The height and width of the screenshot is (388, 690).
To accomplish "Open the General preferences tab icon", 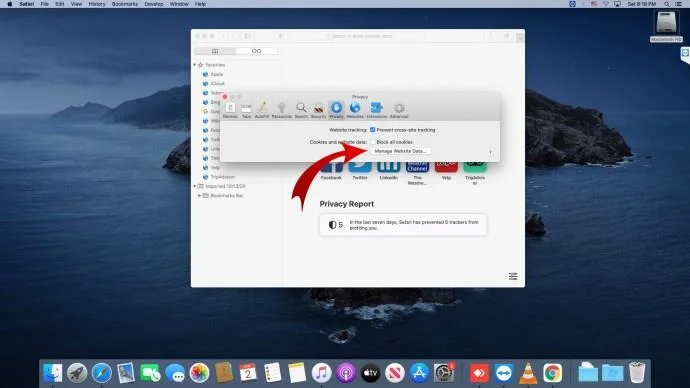I will [x=230, y=110].
